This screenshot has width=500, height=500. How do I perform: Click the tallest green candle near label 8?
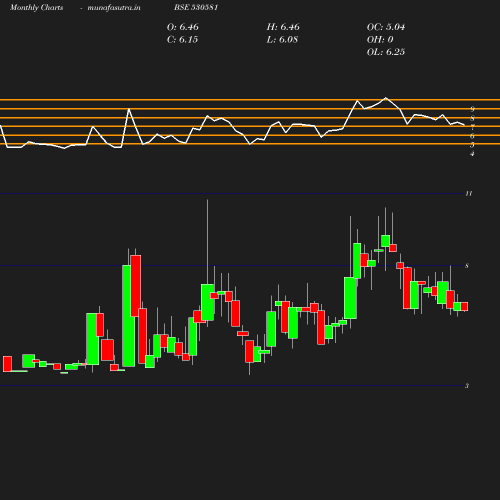(x=129, y=316)
